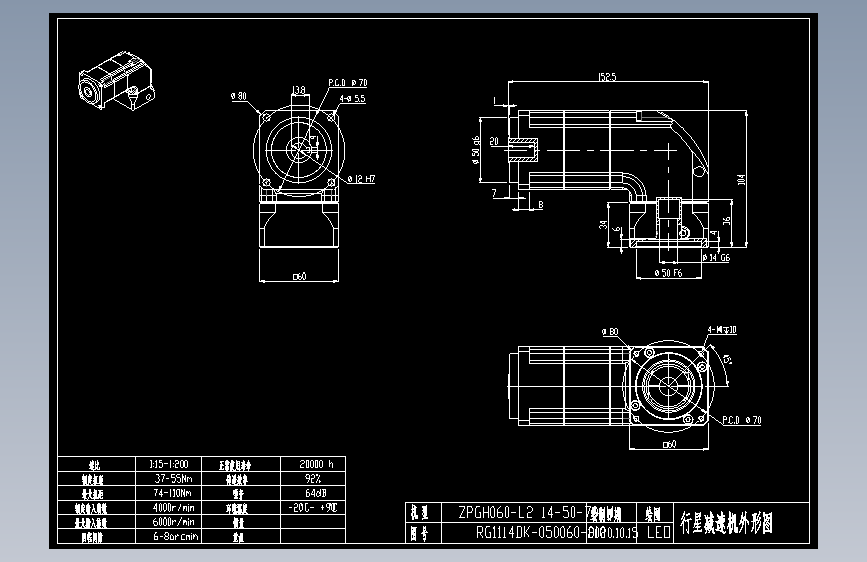The width and height of the screenshot is (867, 562).
Task: Click the ø 12 H7 bore callout
Action: click(362, 179)
